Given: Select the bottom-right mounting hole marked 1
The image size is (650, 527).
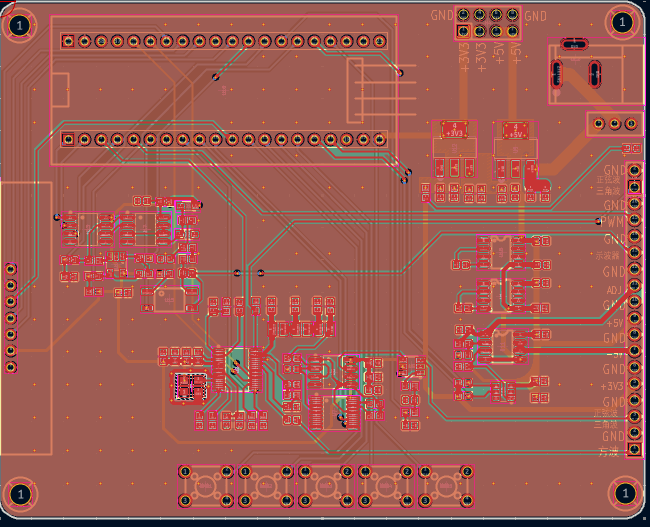Looking at the screenshot, I should [x=625, y=493].
